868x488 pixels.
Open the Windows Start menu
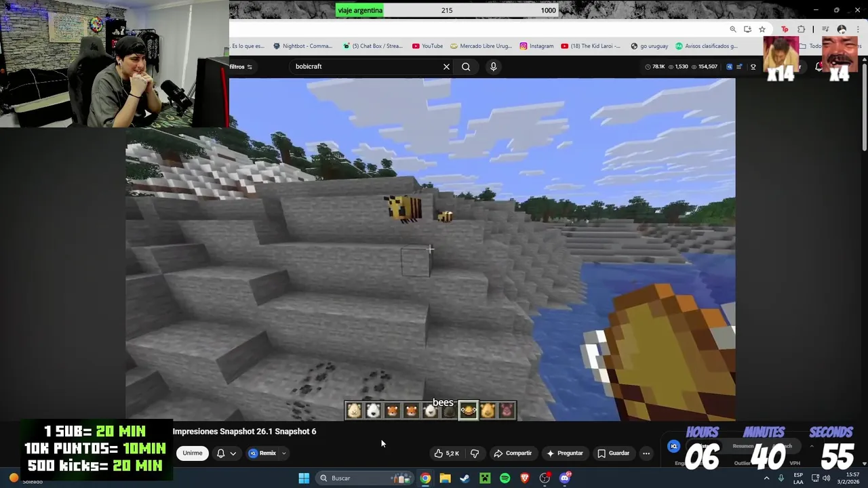(x=304, y=478)
